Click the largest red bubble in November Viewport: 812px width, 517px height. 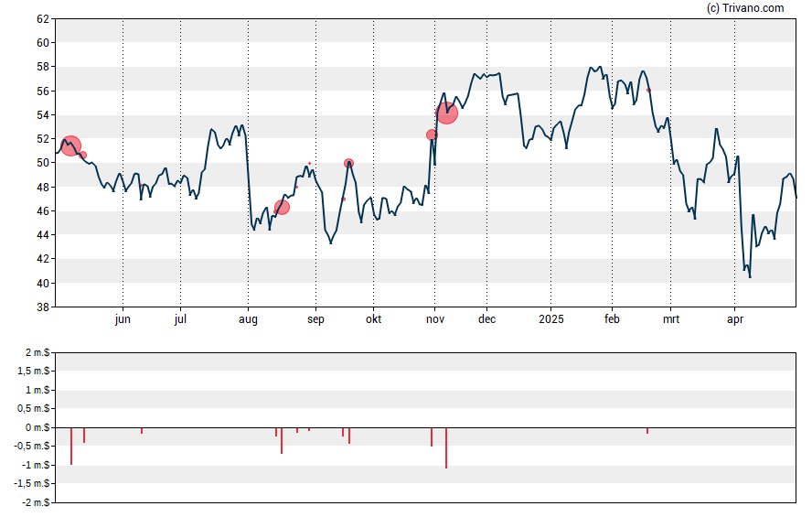click(446, 113)
